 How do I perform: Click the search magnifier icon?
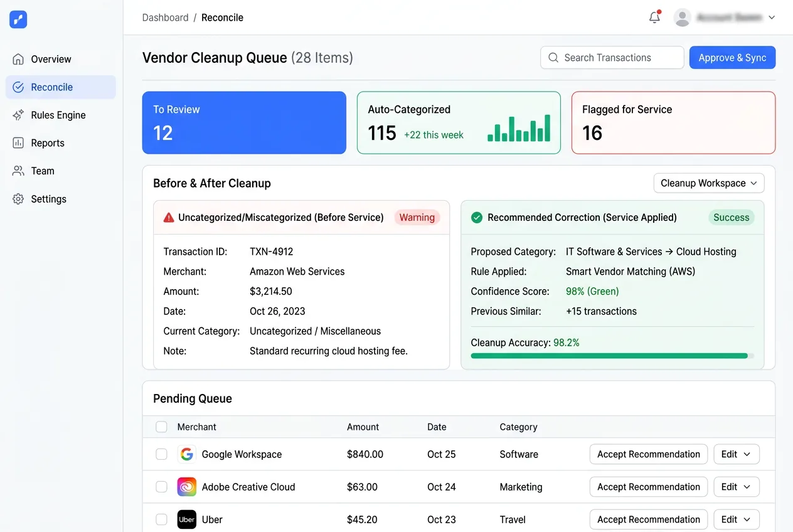(x=553, y=58)
